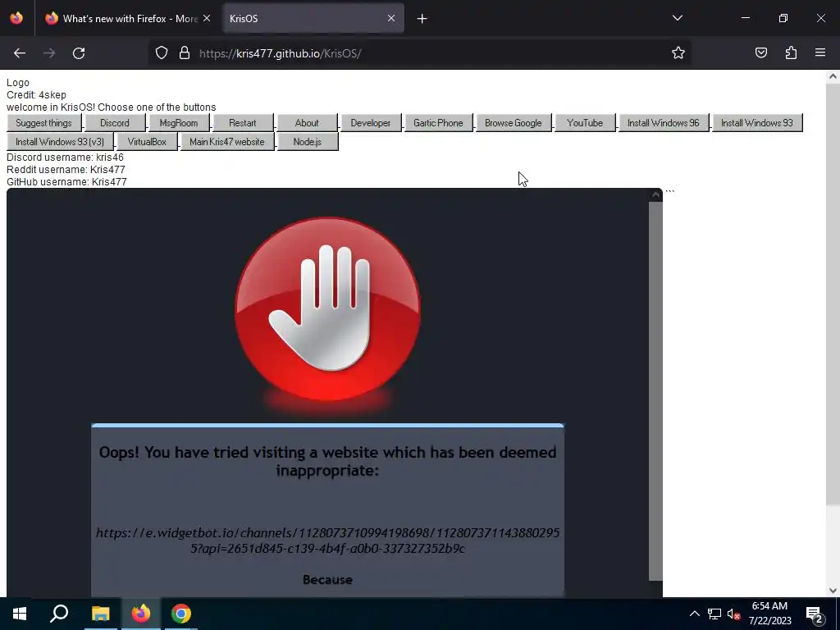840x630 pixels.
Task: Click the Suggest things button
Action: point(44,123)
